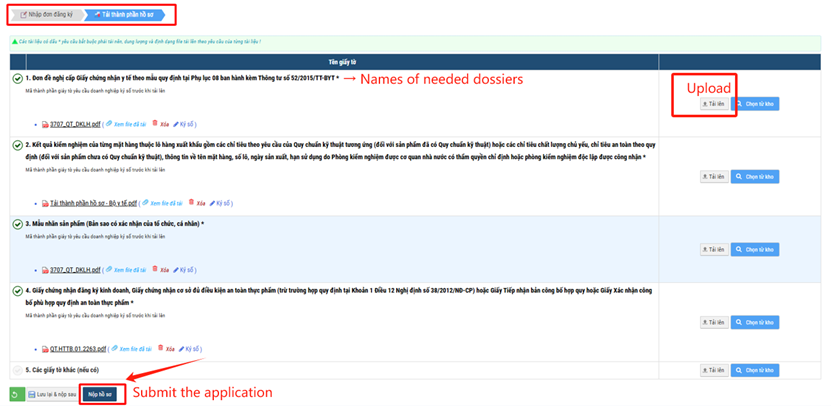The height and width of the screenshot is (406, 831).
Task: Click the green check icon of document 2
Action: click(17, 145)
